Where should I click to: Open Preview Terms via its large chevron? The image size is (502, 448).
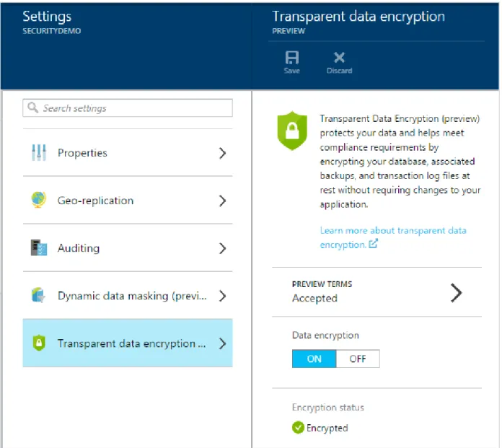click(x=456, y=293)
